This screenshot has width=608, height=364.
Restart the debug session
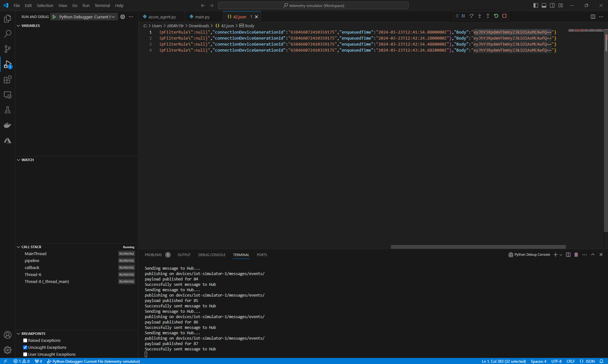point(496,16)
